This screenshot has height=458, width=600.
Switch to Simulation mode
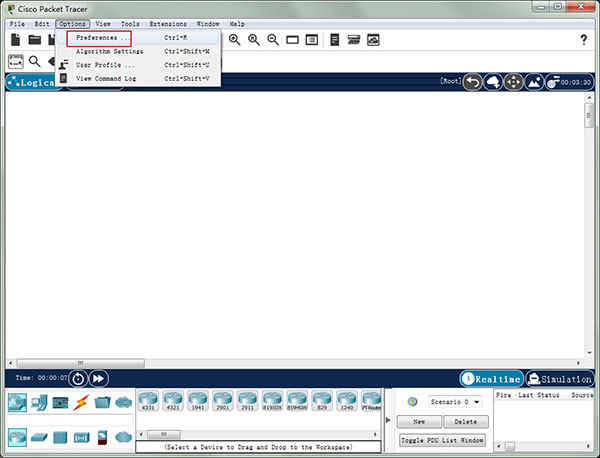point(560,379)
